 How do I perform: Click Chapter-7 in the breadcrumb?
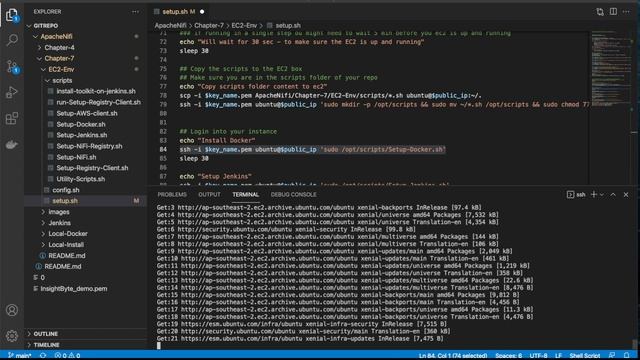(209, 25)
